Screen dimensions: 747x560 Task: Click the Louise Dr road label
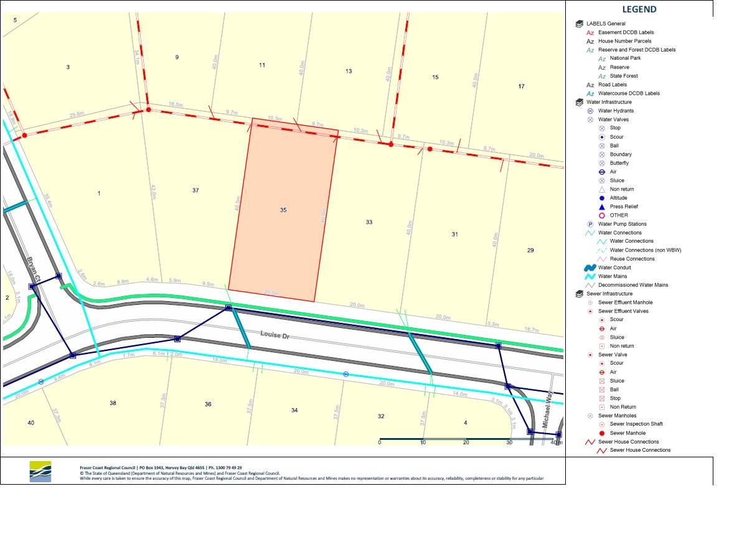pos(289,335)
